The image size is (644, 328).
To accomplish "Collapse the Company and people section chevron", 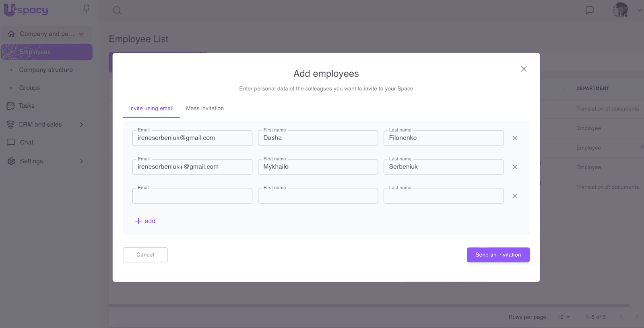I will (x=81, y=34).
